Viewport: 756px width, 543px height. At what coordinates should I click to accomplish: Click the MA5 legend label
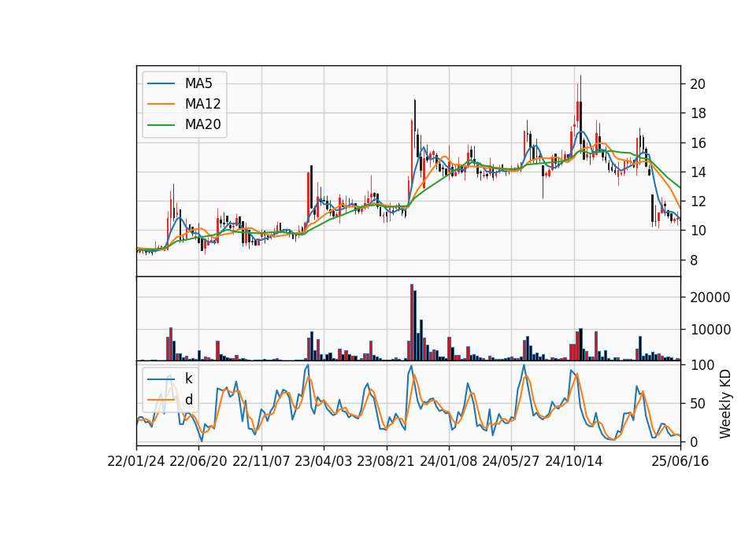[x=198, y=83]
